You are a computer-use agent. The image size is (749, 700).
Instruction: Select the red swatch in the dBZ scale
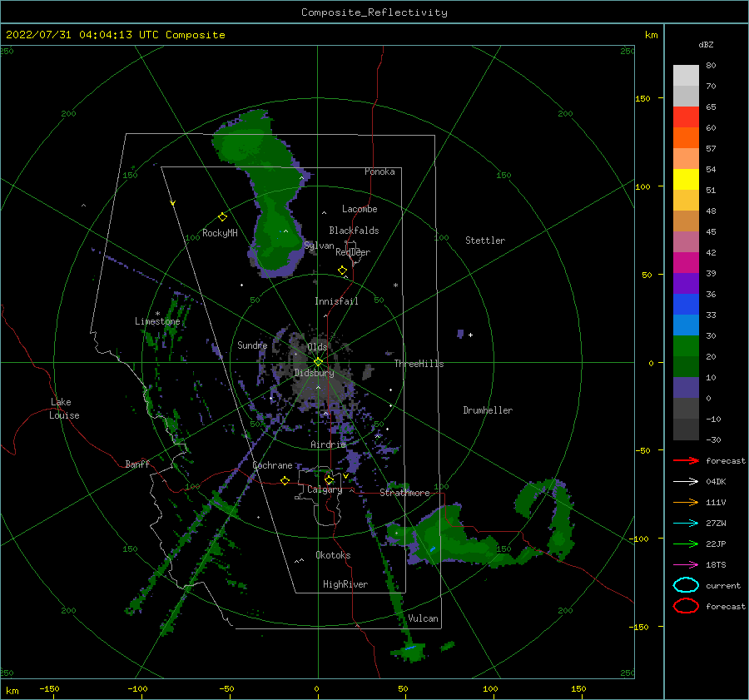[686, 117]
